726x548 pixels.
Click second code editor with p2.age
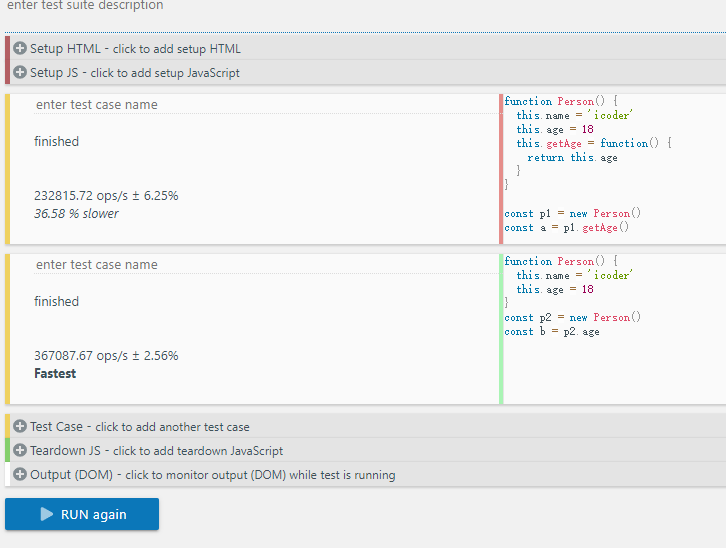pos(614,329)
